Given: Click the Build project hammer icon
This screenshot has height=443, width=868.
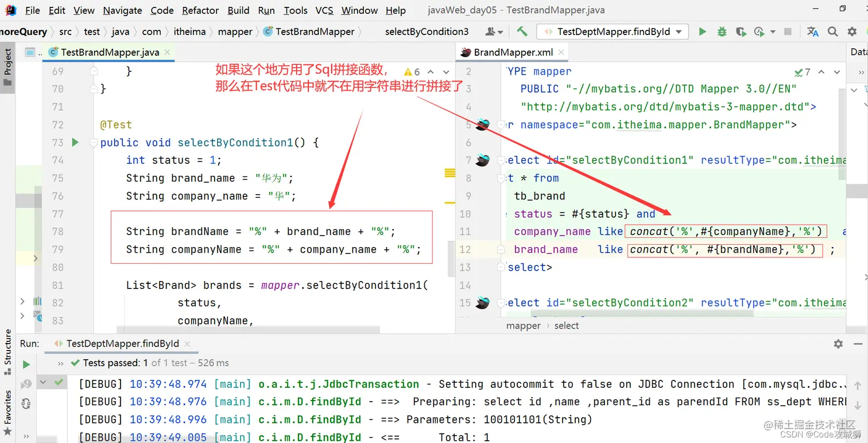Looking at the screenshot, I should point(522,32).
